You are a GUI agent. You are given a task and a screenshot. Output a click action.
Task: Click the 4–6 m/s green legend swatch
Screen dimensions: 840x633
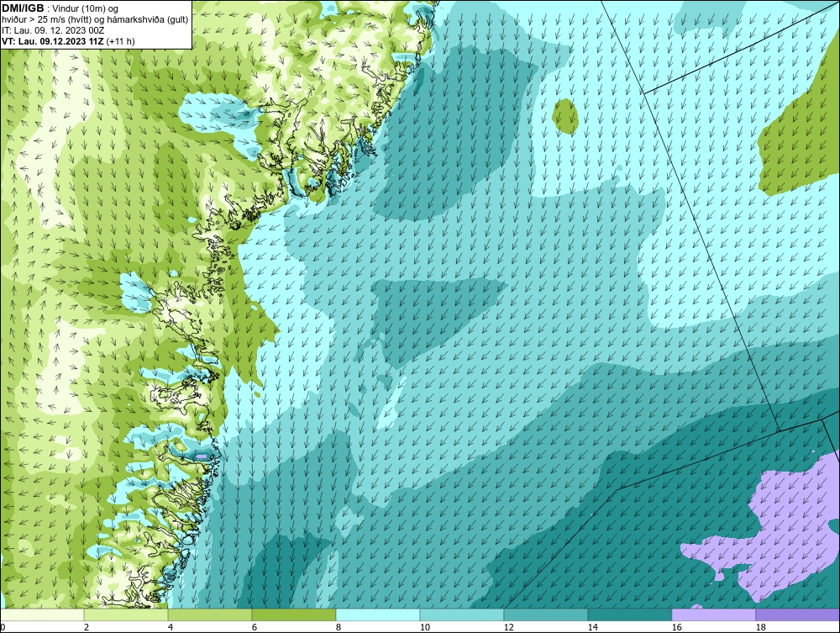pos(210,615)
